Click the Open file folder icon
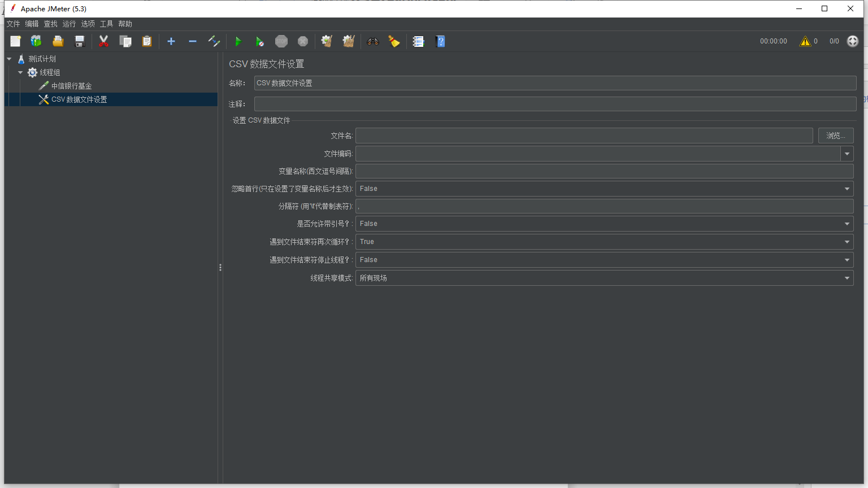The image size is (868, 488). pyautogui.click(x=58, y=41)
